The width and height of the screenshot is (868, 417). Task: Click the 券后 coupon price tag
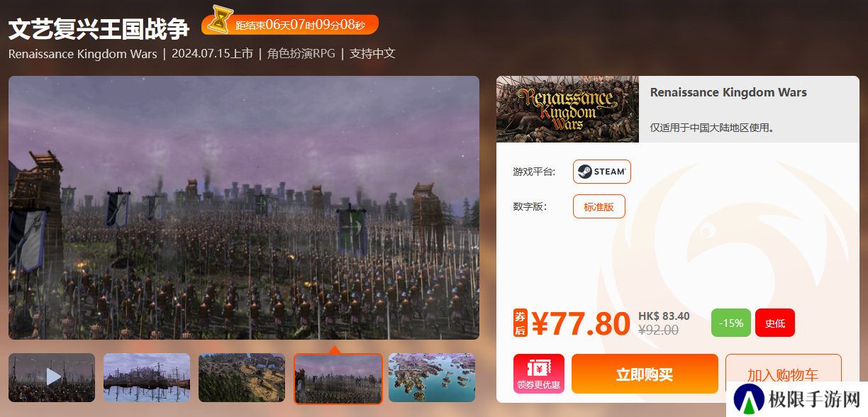click(x=521, y=323)
